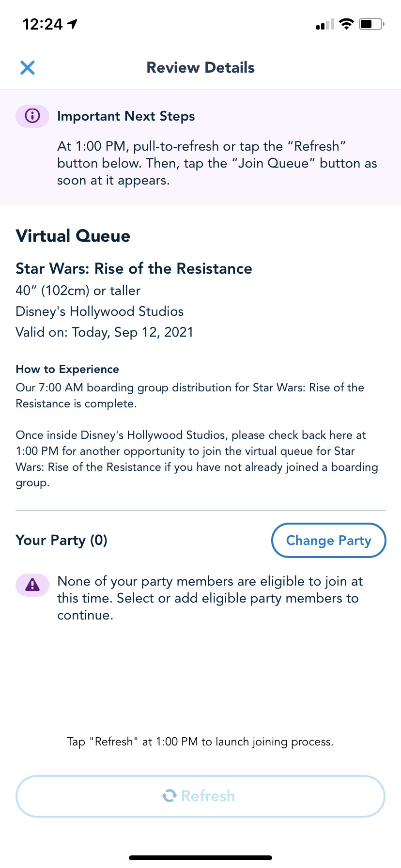The width and height of the screenshot is (401, 868).
Task: Tap the purple warning triangle icon
Action: point(32,585)
